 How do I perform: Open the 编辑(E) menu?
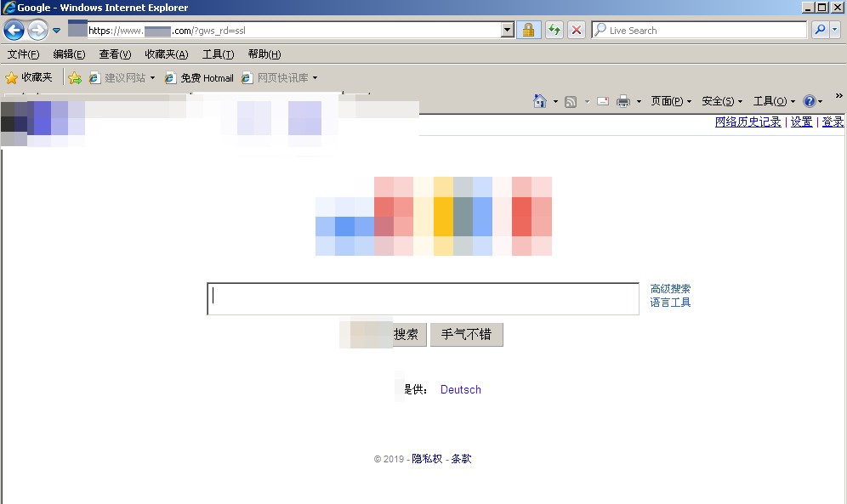click(x=69, y=54)
